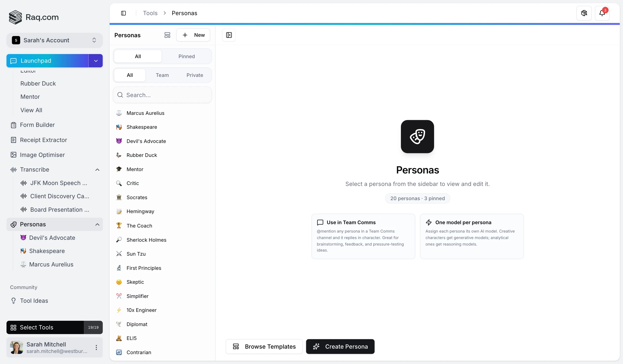Image resolution: width=623 pixels, height=364 pixels.
Task: Filter personas by Team
Action: point(162,75)
